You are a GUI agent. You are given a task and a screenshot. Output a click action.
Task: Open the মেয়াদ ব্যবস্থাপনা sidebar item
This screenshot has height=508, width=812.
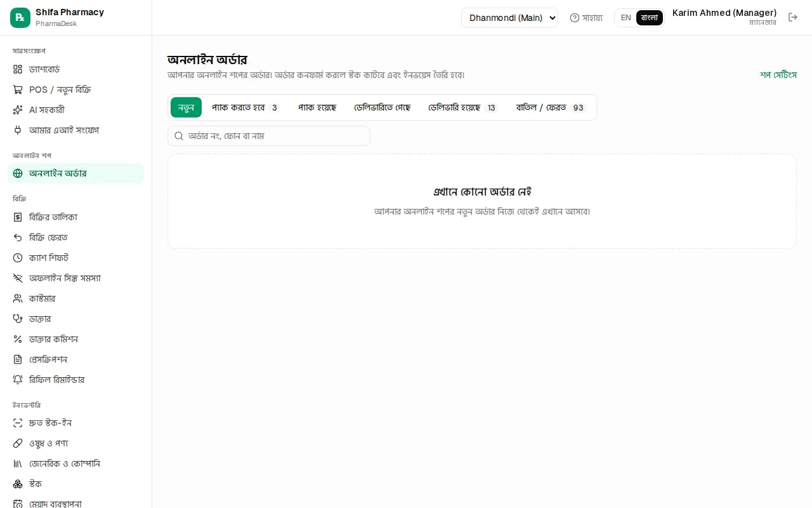click(x=75, y=503)
